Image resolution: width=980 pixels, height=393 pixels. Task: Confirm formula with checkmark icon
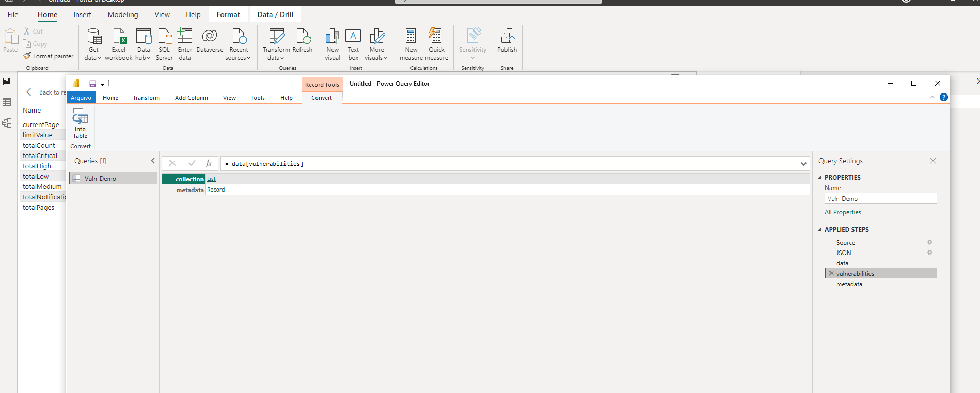tap(192, 163)
